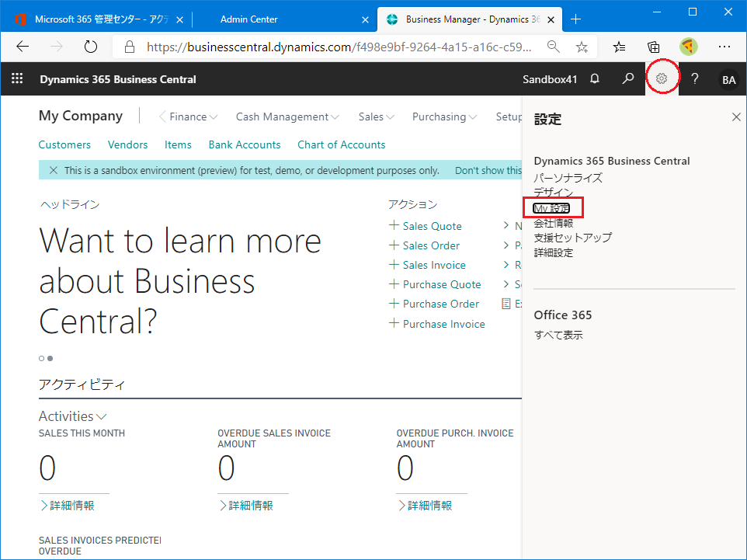Open 支援セットアップ

pos(572,238)
